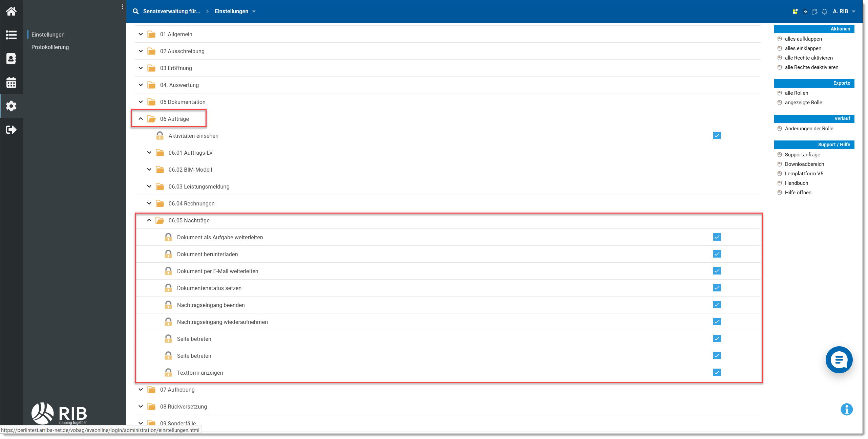Open Supportanfrage link

802,155
